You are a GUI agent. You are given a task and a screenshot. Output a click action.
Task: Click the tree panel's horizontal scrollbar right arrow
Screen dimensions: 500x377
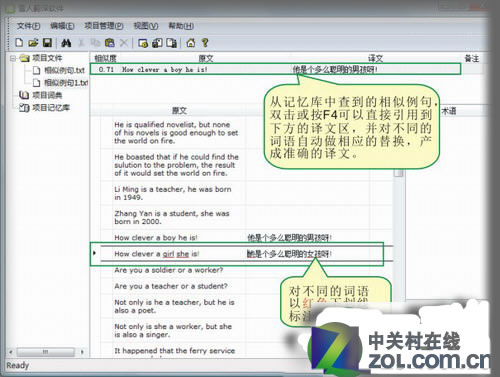point(82,351)
